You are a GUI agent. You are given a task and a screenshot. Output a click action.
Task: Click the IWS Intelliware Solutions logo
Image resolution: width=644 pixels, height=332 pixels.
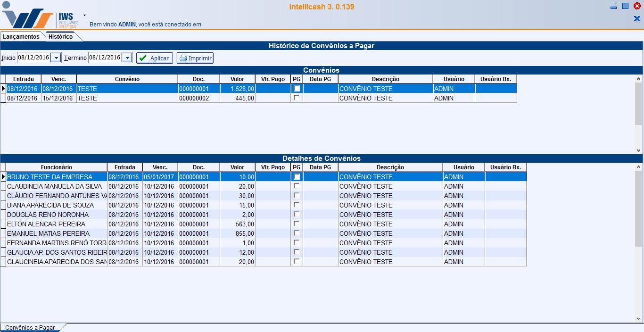pyautogui.click(x=41, y=15)
